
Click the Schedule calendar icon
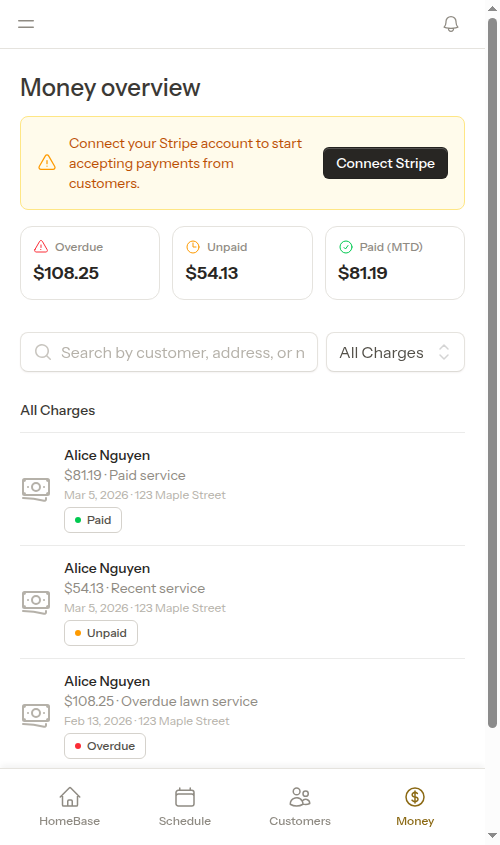(x=185, y=796)
